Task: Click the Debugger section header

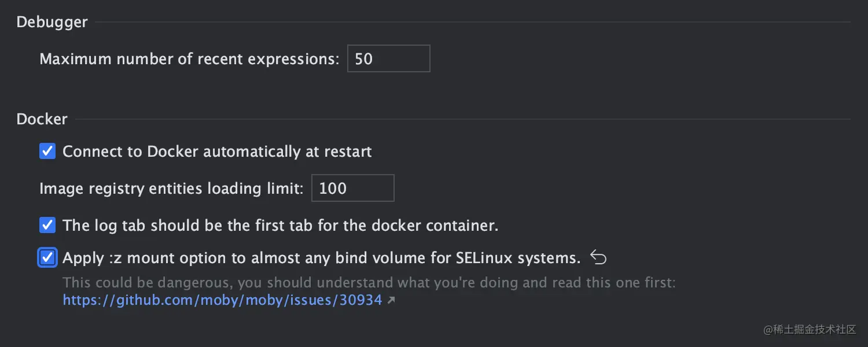Action: pos(52,21)
